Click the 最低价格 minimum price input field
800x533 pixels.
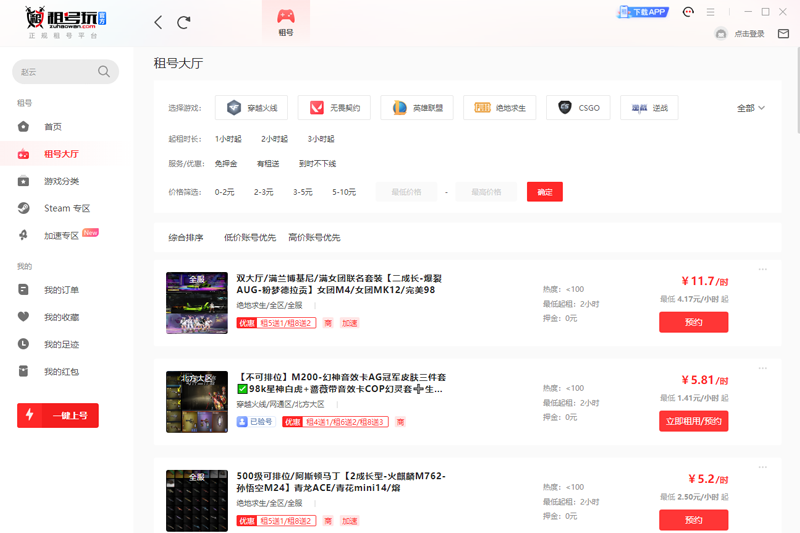pos(406,192)
